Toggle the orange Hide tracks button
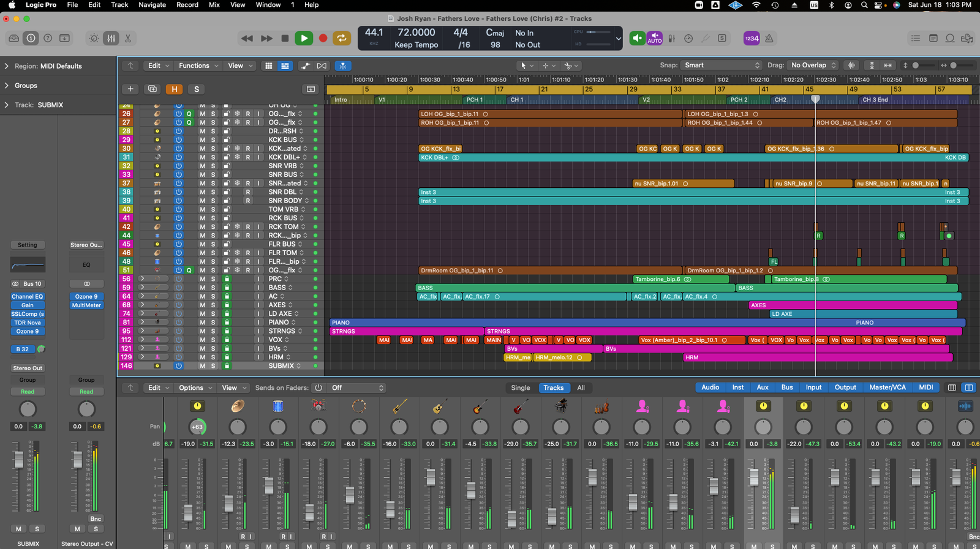The image size is (980, 549). 175,89
